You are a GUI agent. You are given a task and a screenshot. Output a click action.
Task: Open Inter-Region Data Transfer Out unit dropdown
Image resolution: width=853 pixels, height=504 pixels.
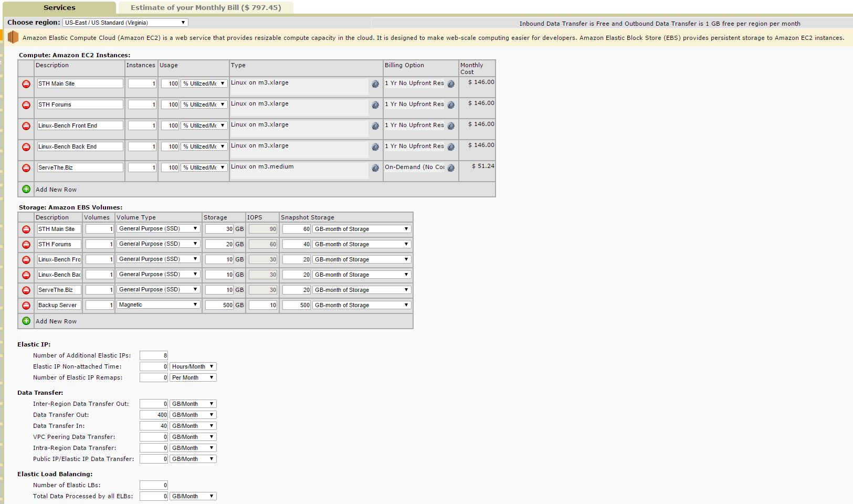(x=193, y=404)
